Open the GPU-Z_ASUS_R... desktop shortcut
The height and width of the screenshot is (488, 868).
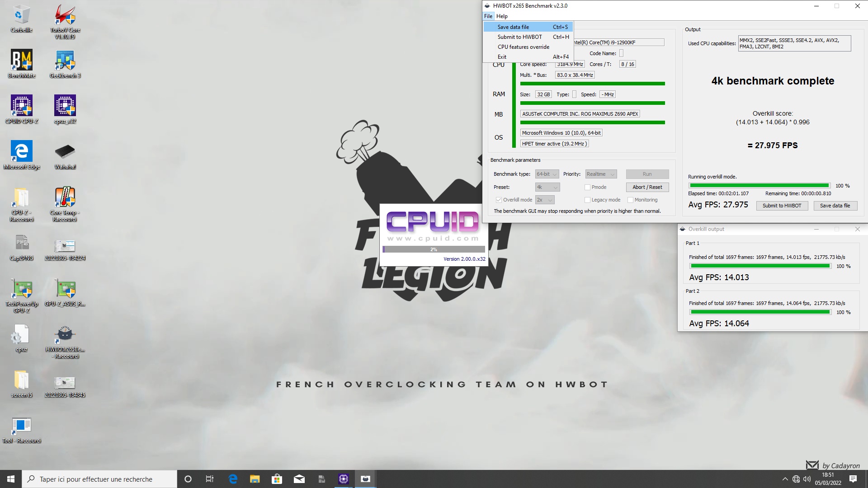[65, 293]
